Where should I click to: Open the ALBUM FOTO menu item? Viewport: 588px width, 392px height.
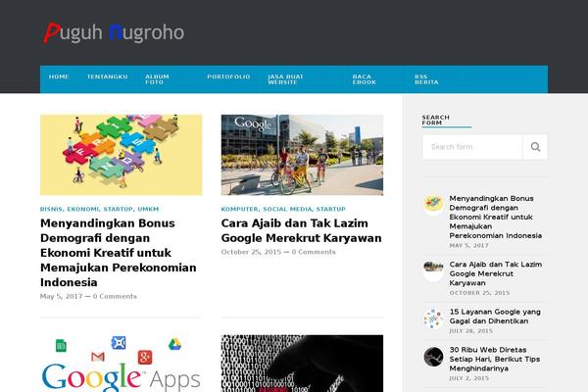(157, 79)
